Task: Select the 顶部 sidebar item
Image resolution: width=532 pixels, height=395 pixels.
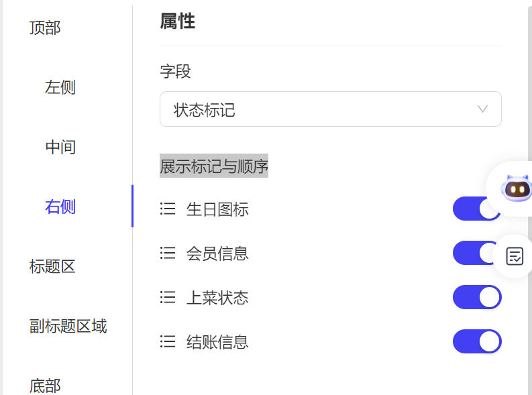Action: pyautogui.click(x=45, y=27)
